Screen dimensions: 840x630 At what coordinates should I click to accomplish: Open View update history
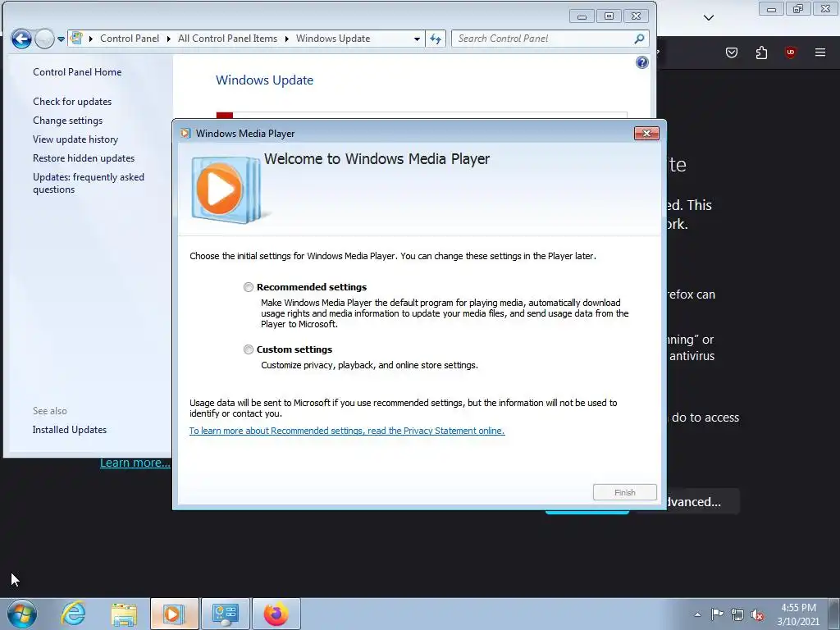(x=75, y=139)
